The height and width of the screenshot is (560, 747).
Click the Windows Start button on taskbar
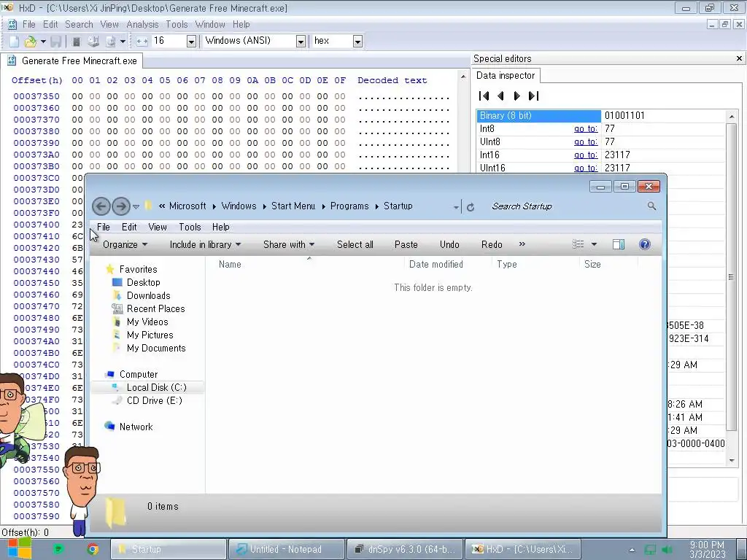tap(19, 548)
